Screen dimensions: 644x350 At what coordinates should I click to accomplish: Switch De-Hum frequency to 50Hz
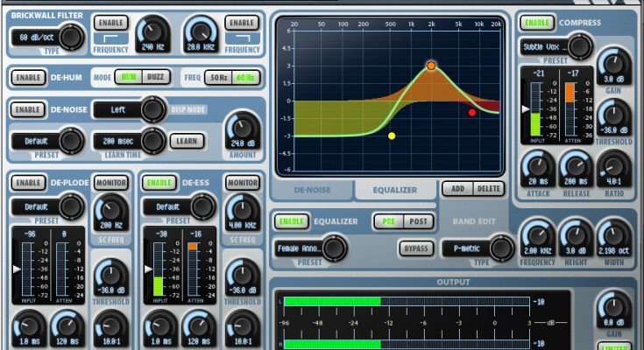(218, 78)
